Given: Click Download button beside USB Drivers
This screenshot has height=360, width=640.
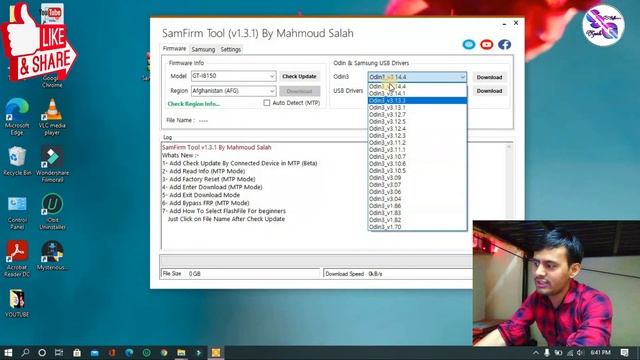Looking at the screenshot, I should coord(489,91).
